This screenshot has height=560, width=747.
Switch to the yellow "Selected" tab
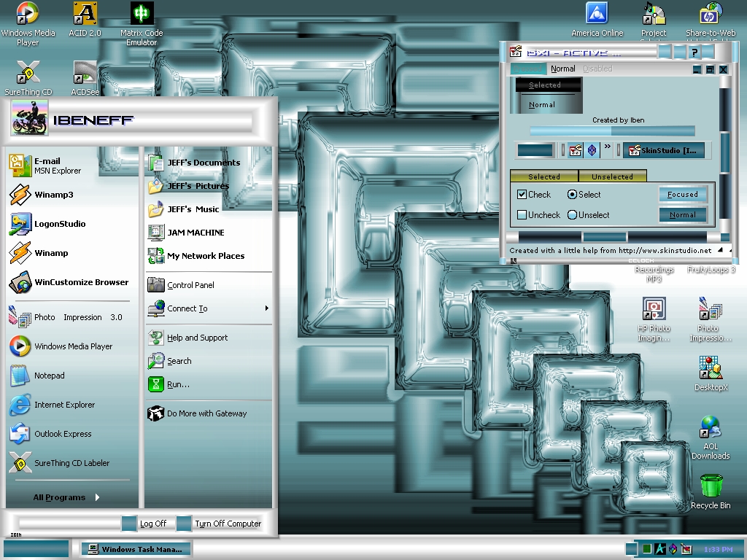coord(544,176)
